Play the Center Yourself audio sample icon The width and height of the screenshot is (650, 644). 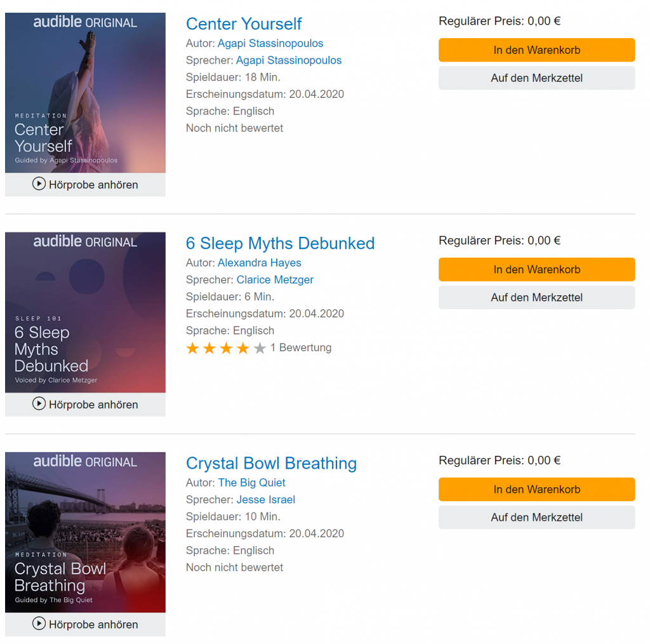click(x=39, y=185)
